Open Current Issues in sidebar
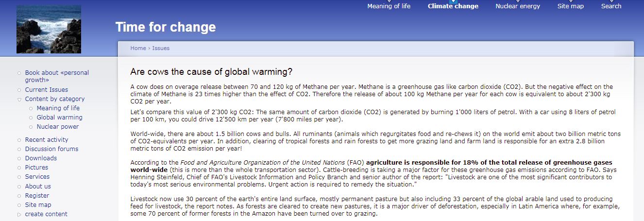Screen dimensions: 644x221 [47, 89]
